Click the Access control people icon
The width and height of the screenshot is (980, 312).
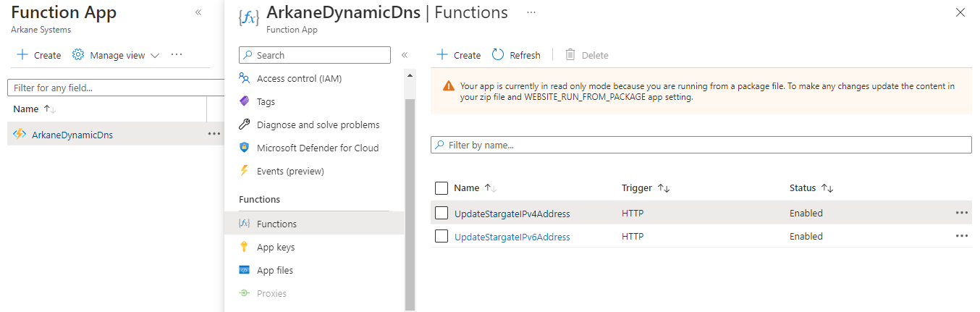244,78
